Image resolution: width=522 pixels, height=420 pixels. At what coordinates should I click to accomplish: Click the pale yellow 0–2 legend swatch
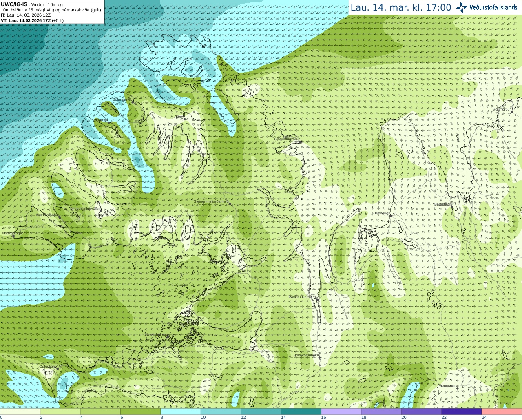[x=20, y=411]
